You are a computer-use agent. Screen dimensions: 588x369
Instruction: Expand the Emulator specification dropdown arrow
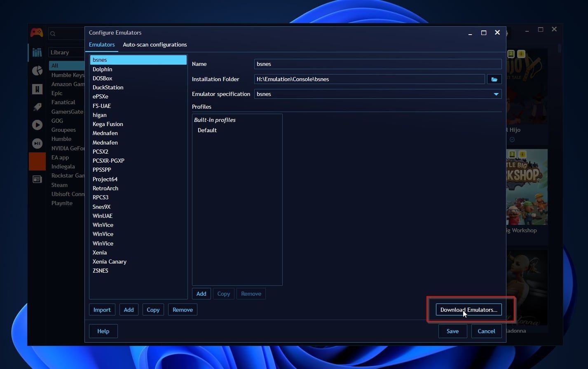click(x=496, y=94)
